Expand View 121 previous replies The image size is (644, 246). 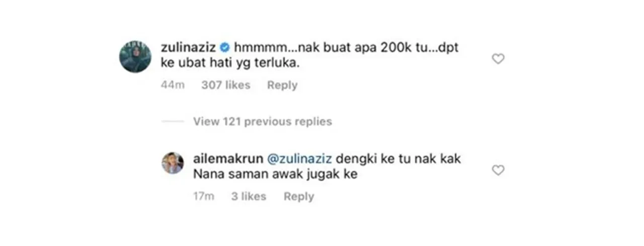[262, 121]
